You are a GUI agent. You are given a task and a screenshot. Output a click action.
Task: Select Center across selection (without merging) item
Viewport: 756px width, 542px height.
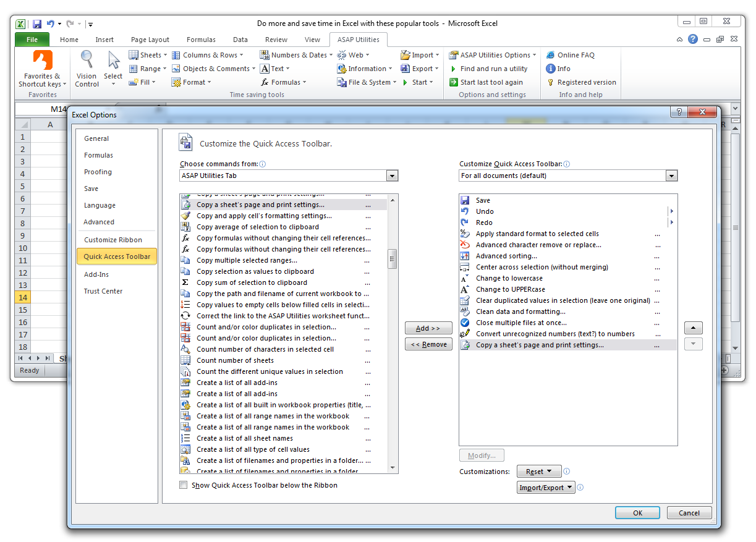568,267
